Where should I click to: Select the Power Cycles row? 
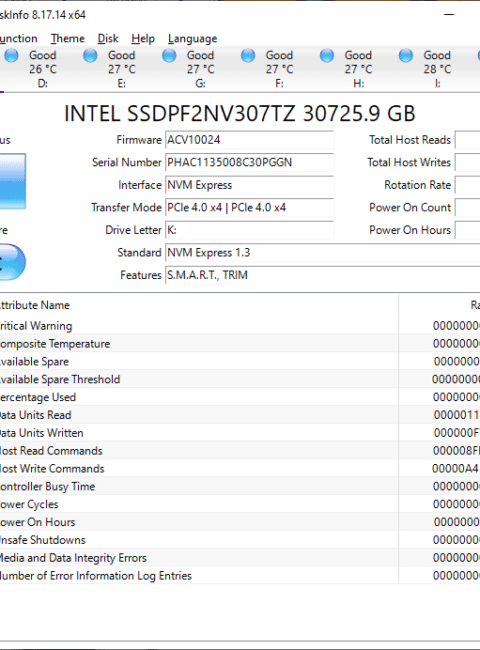point(240,504)
